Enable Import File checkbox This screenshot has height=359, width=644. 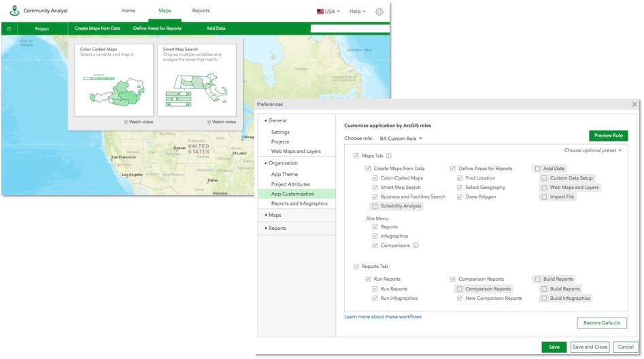544,196
